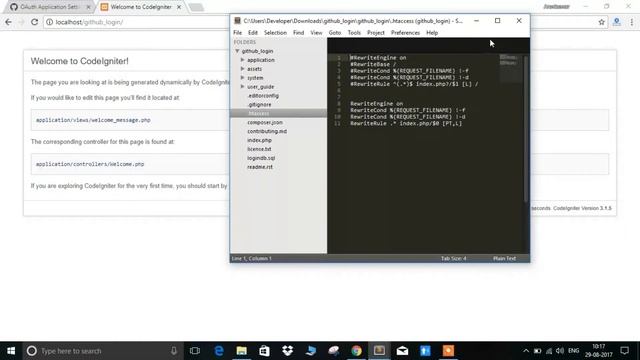This screenshot has height=360, width=640.
Task: Open the File menu in Sublime Text
Action: click(238, 33)
